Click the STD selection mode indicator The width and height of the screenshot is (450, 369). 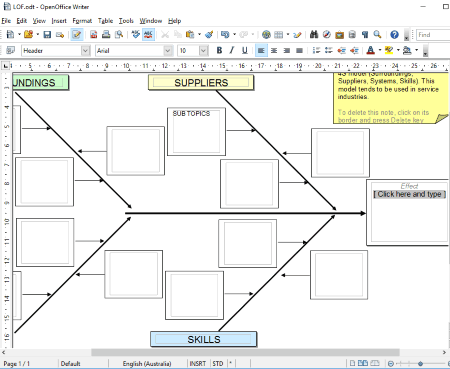[x=218, y=363]
